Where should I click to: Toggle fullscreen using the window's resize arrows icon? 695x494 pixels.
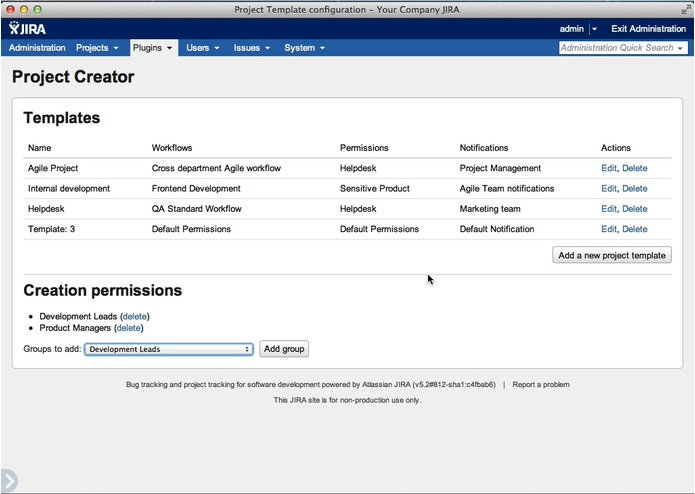click(686, 9)
